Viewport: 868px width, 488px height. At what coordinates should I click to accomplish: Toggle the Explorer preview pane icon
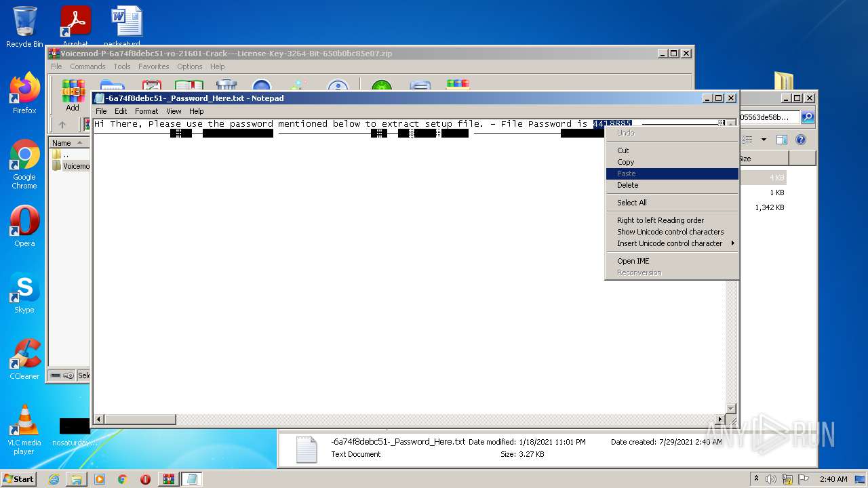click(781, 140)
